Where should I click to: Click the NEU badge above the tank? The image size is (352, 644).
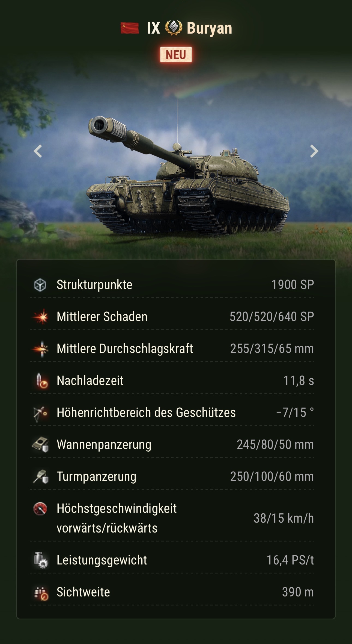pos(176,55)
